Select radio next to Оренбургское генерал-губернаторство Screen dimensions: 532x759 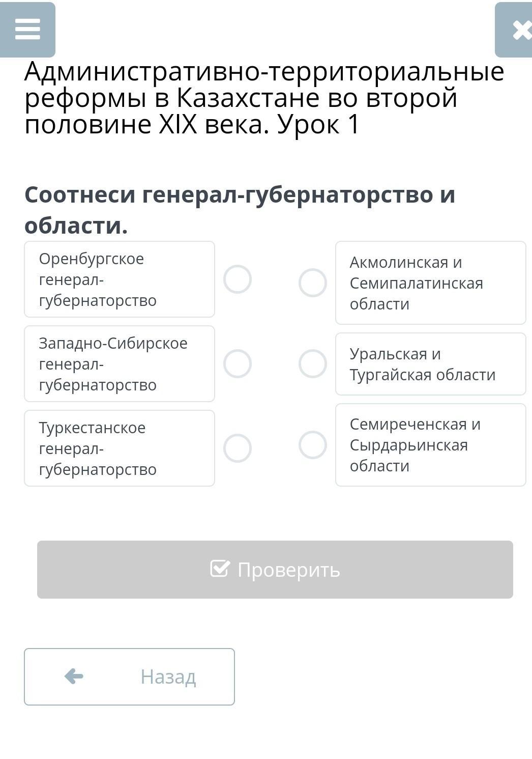pos(238,279)
